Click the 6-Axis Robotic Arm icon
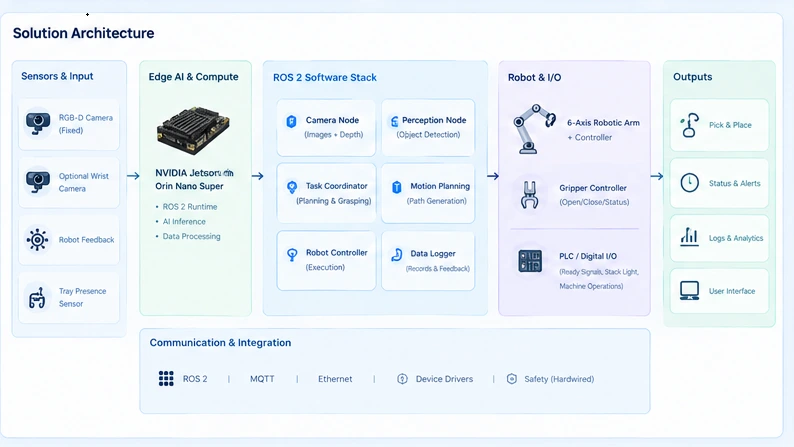The image size is (794, 447). click(533, 129)
